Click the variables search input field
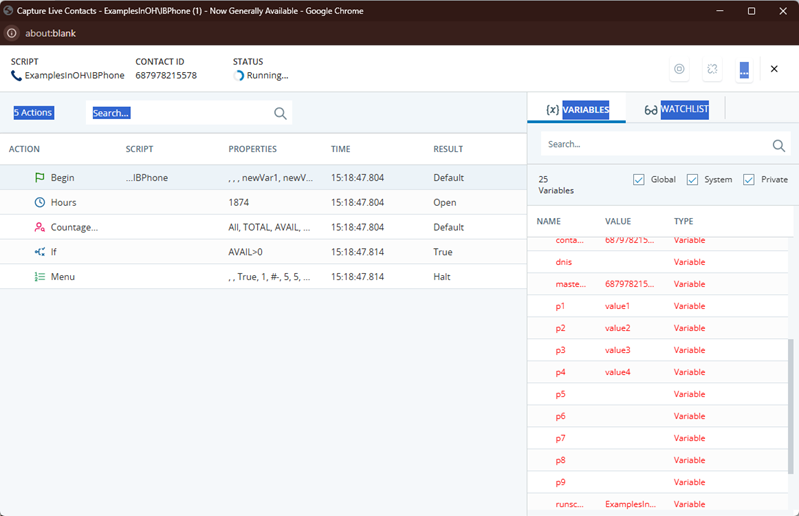Viewport: 799px width, 516px height. [655, 145]
